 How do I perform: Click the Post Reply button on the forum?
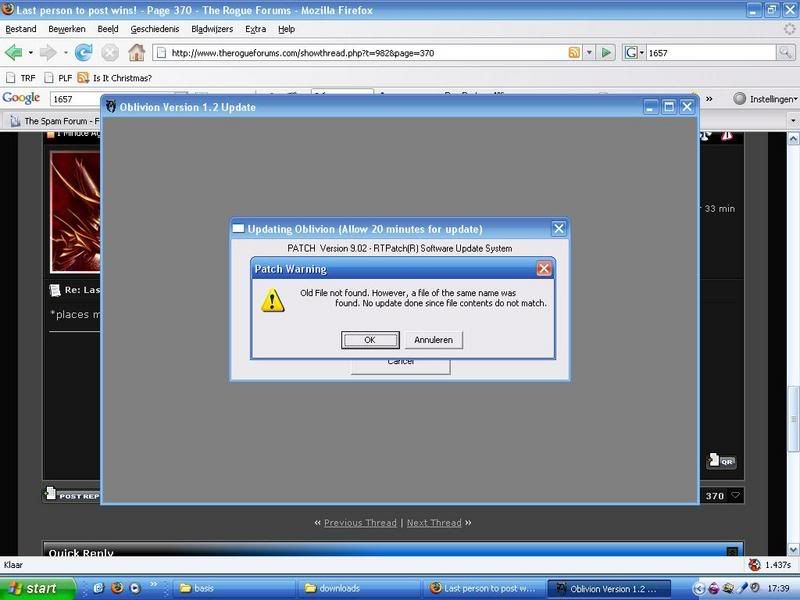tap(72, 494)
